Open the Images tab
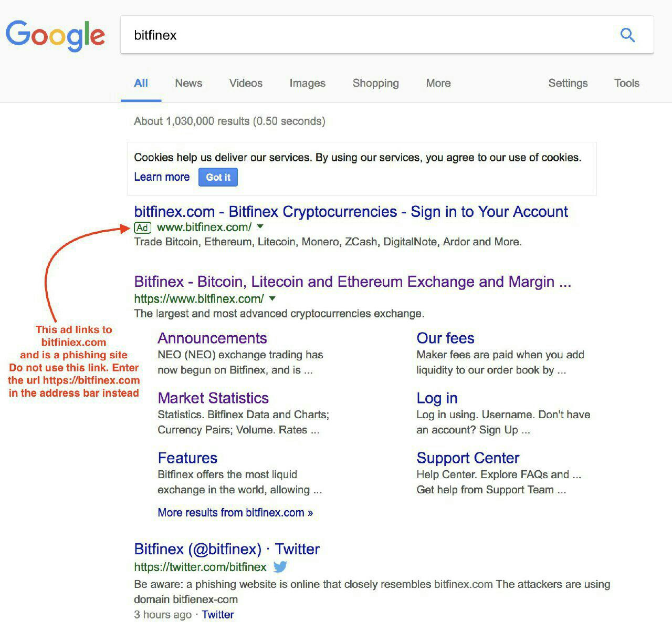The height and width of the screenshot is (631, 672). click(x=307, y=83)
